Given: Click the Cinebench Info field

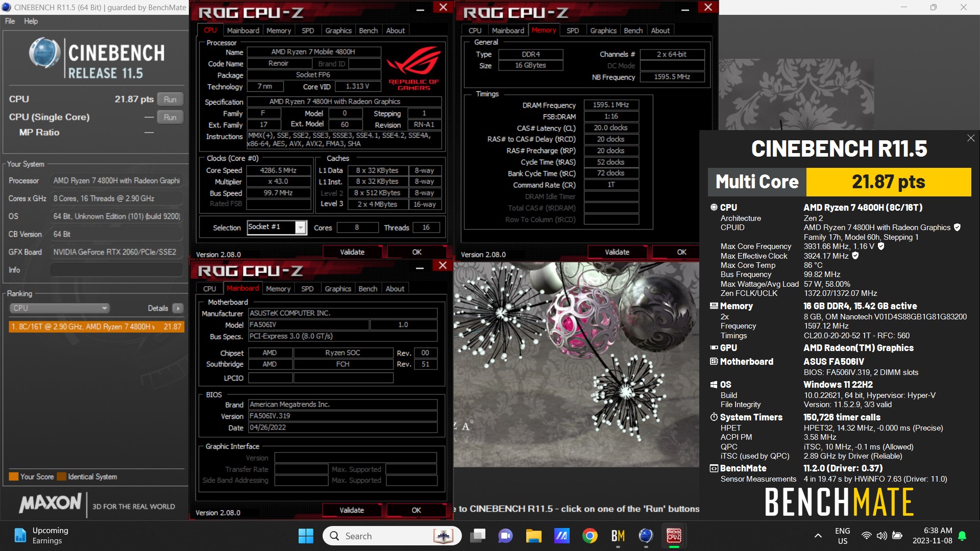Looking at the screenshot, I should (x=116, y=270).
